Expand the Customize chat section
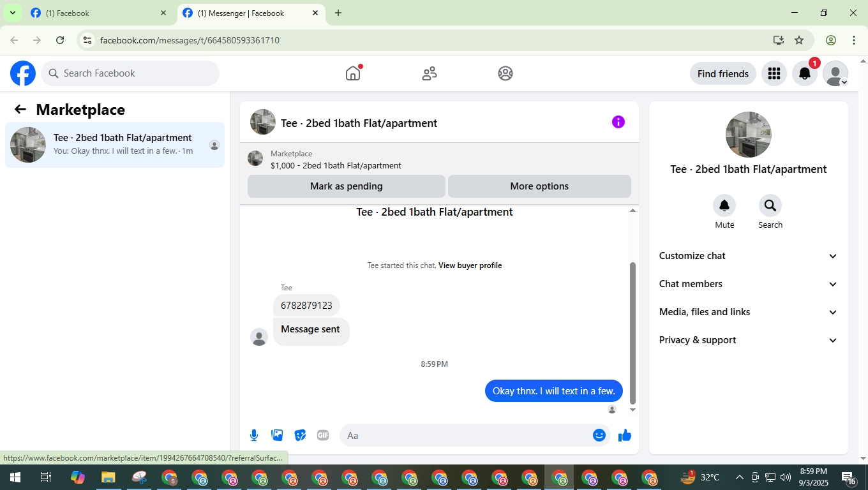 pos(748,256)
